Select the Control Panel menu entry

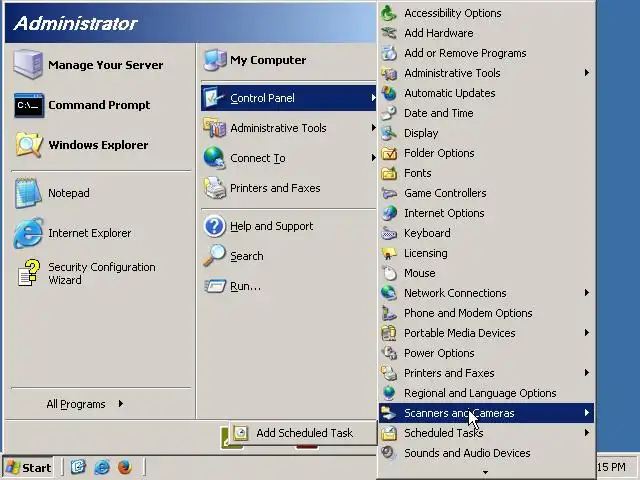(289, 98)
